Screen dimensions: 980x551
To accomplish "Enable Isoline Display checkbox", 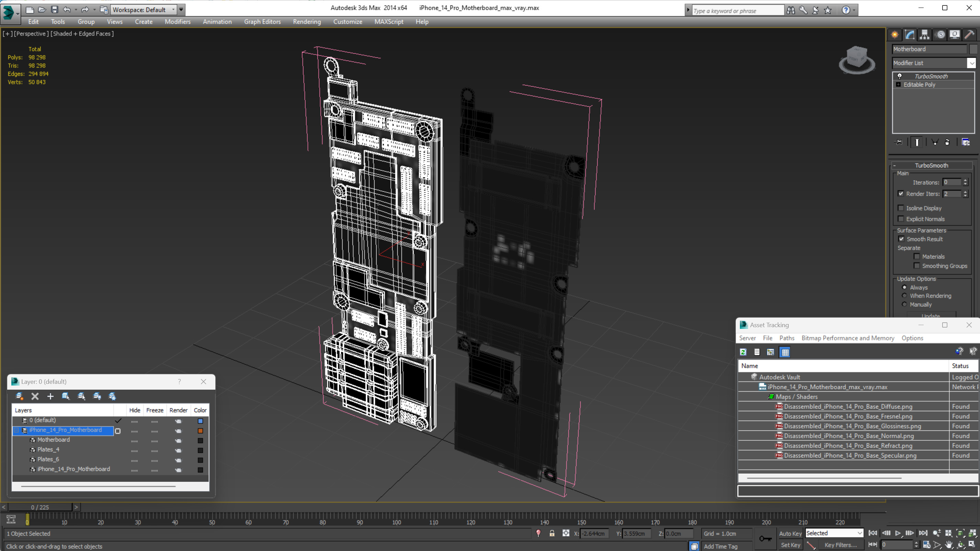I will 901,208.
